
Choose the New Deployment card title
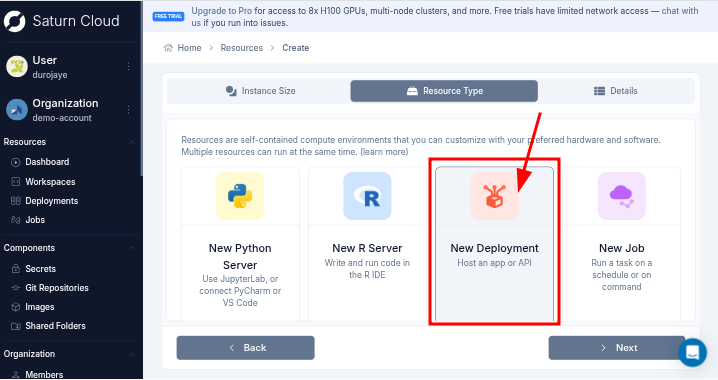[x=495, y=248]
